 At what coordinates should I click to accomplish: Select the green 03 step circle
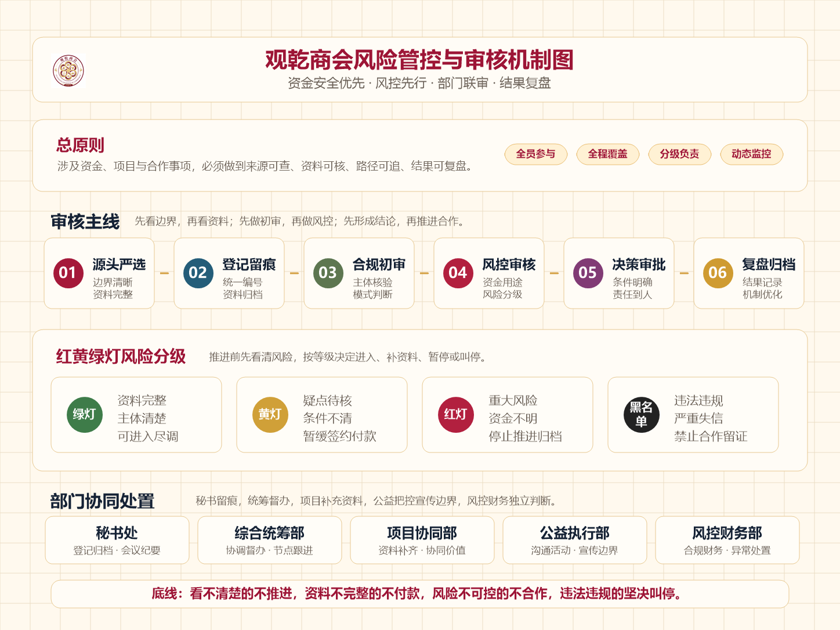(x=328, y=273)
